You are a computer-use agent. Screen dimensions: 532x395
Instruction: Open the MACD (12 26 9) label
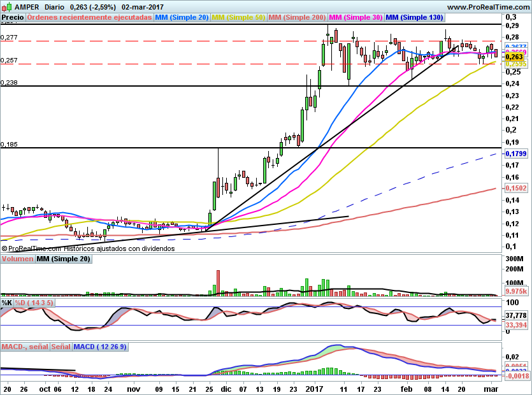click(100, 347)
